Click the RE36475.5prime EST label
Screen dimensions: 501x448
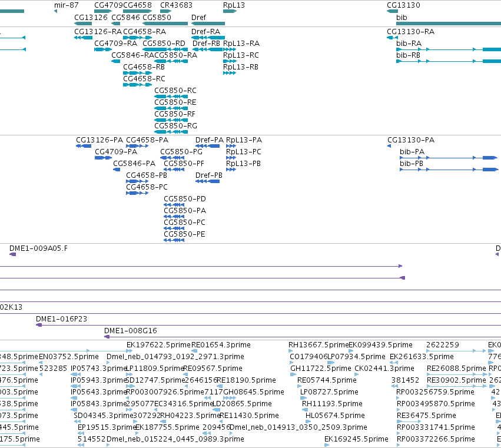(426, 416)
